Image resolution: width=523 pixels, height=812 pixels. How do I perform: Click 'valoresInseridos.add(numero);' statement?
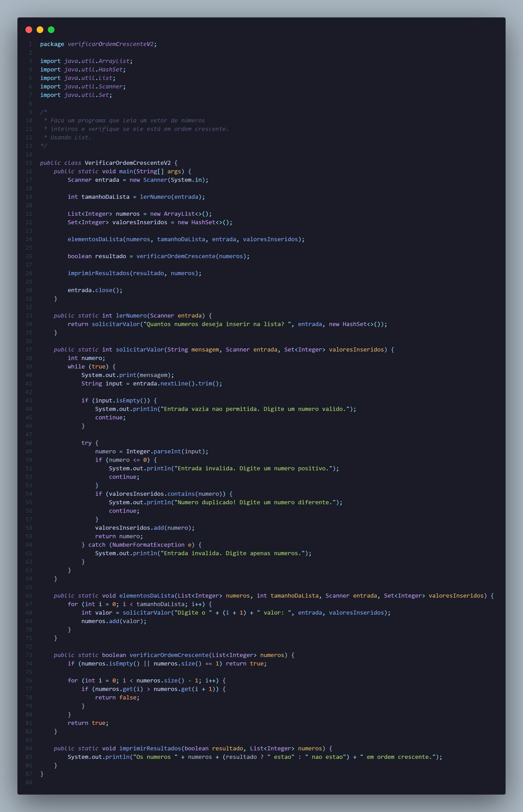[145, 528]
